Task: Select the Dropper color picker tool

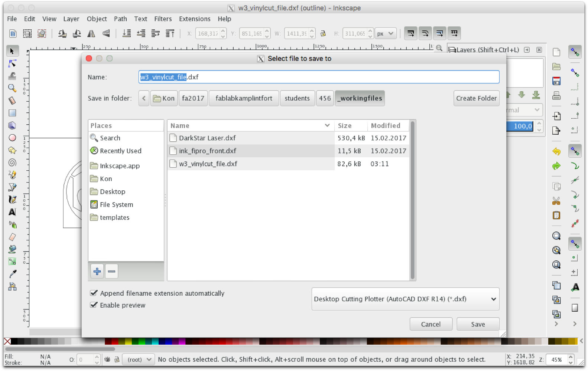Action: point(12,274)
